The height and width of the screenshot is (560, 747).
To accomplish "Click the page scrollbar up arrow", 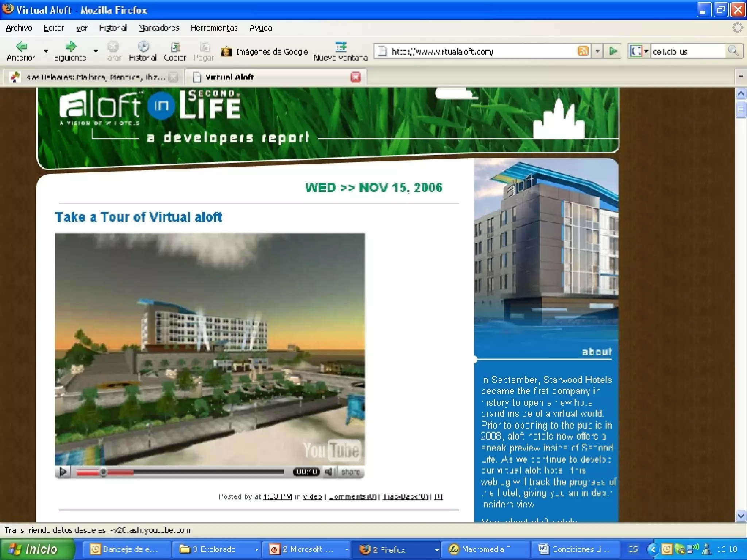I will click(741, 94).
